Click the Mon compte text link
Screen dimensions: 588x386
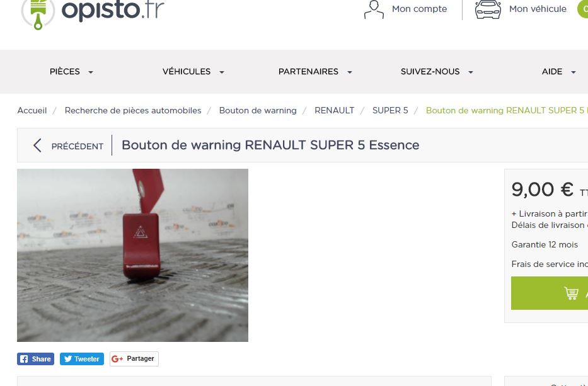click(419, 9)
